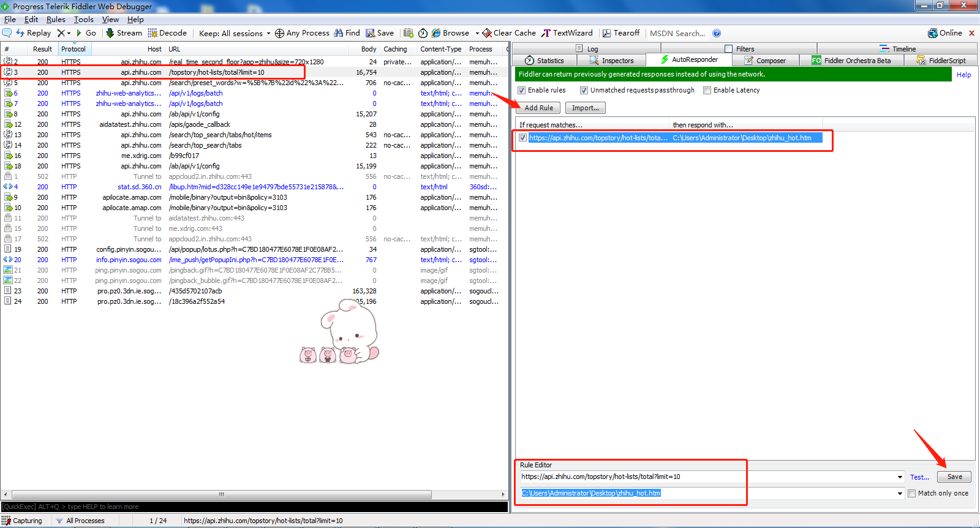The height and width of the screenshot is (528, 980).
Task: Click the Browse toolbar icon
Action: 451,33
